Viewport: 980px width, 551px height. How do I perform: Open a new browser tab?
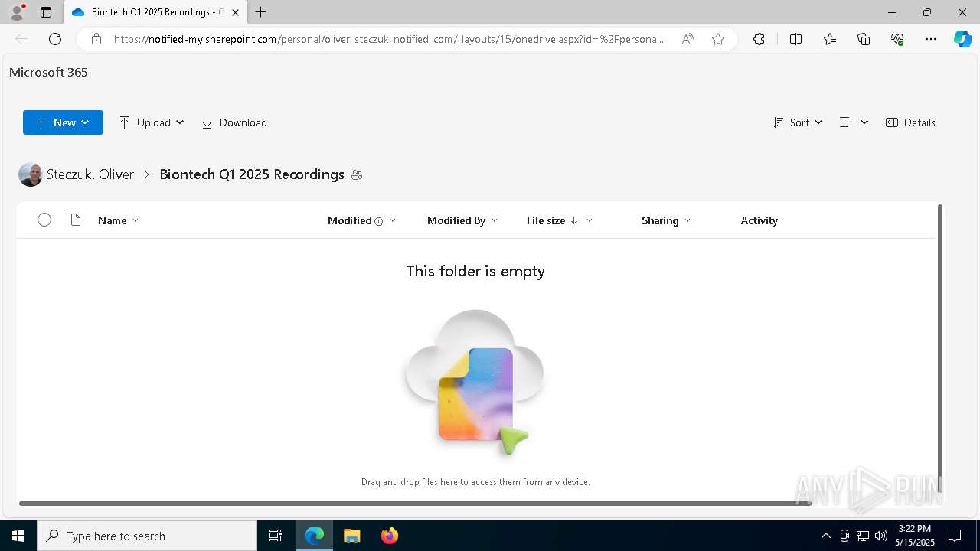tap(261, 12)
